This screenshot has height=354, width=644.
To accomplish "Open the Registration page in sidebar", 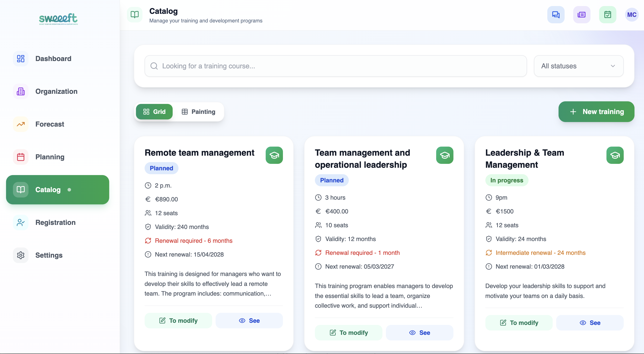I will click(x=55, y=222).
